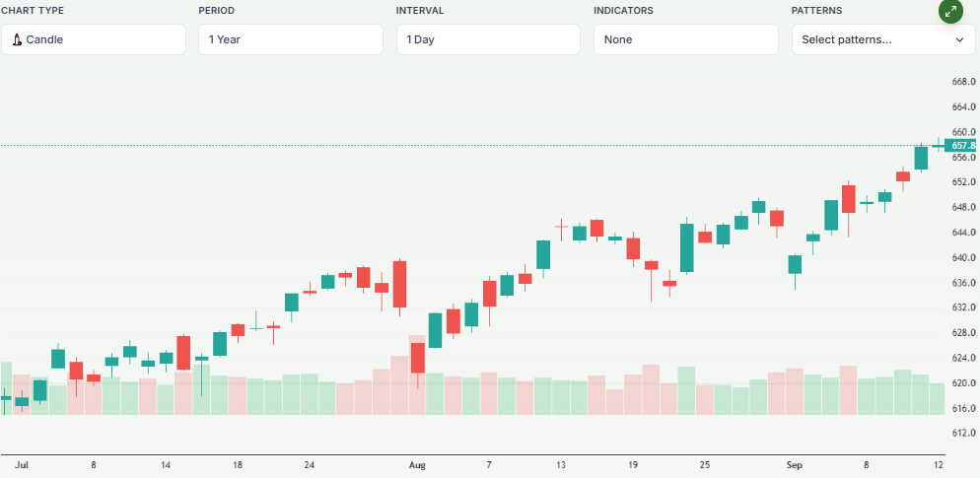Image resolution: width=980 pixels, height=478 pixels.
Task: Click the 668.0 price axis label
Action: pos(963,82)
